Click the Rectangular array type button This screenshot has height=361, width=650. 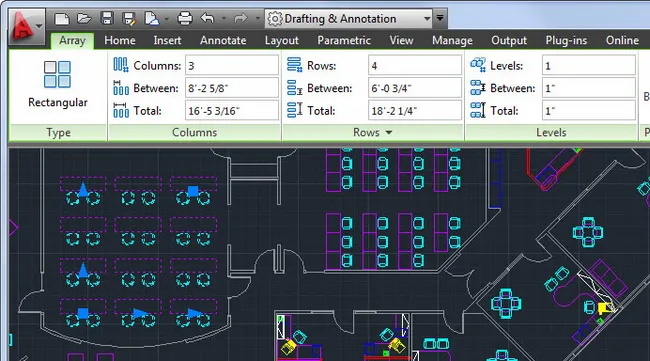58,85
